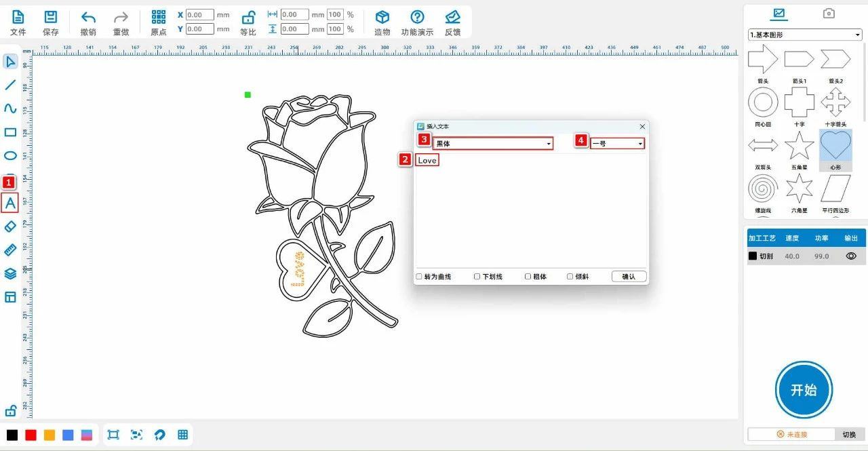This screenshot has height=451, width=868.
Task: Enable the 转为曲线 checkbox
Action: coord(419,277)
